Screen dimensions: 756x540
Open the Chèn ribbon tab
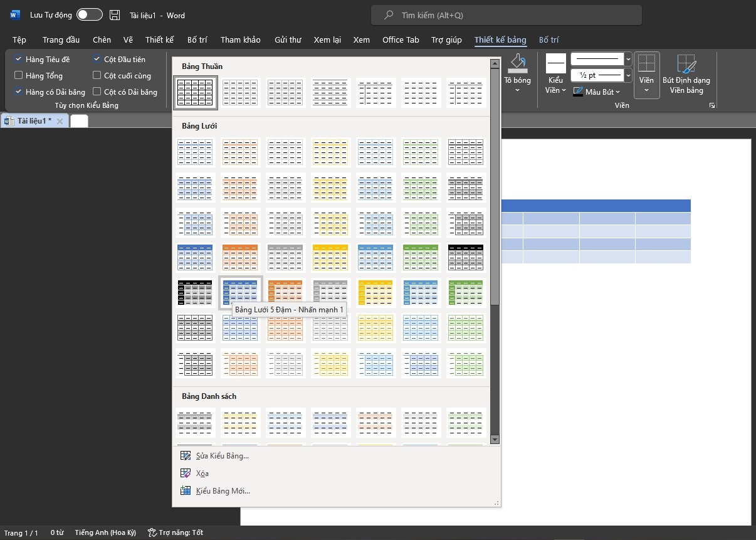[102, 40]
